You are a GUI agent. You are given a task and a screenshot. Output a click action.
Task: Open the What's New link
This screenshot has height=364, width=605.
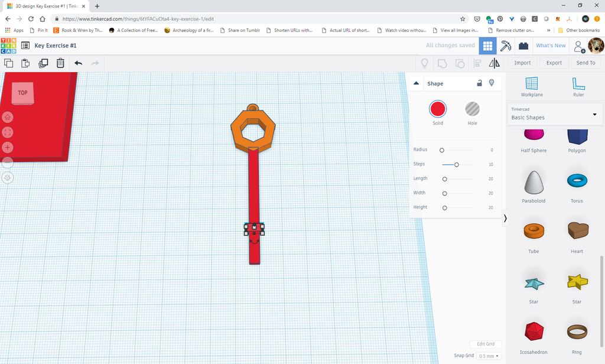(551, 45)
